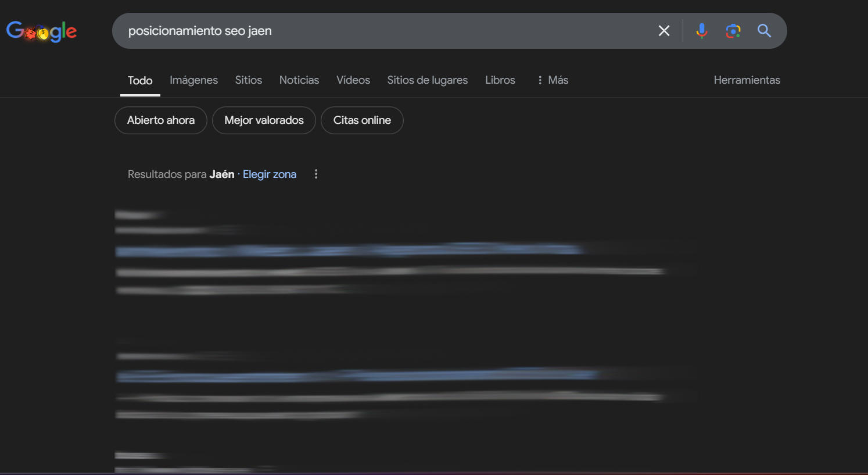The image size is (868, 475).
Task: Open the location options via Elegir zona
Action: (270, 174)
